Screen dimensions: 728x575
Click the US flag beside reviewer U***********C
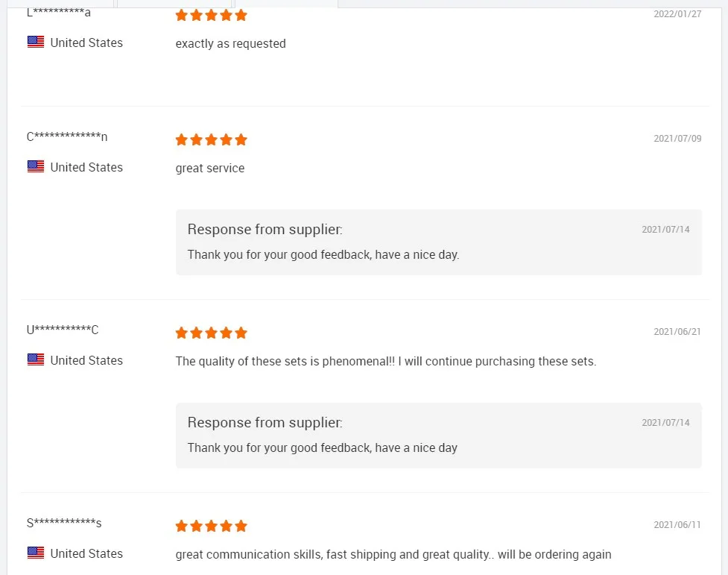tap(36, 360)
